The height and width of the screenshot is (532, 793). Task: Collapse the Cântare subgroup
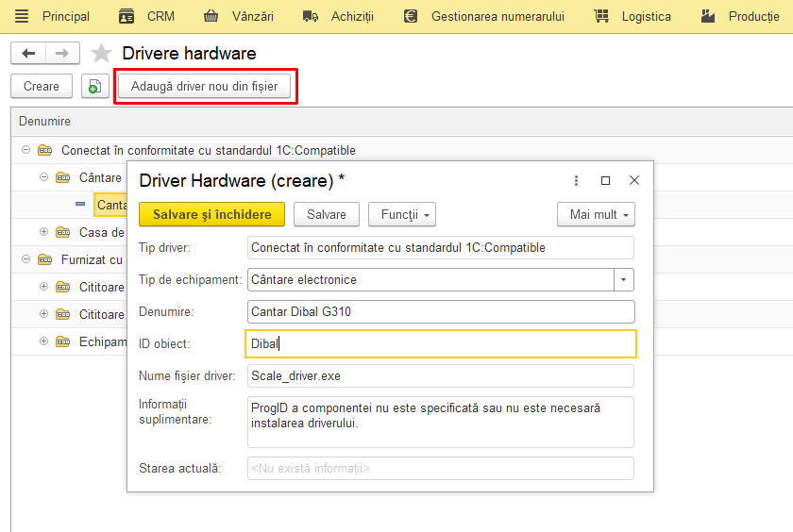44,176
